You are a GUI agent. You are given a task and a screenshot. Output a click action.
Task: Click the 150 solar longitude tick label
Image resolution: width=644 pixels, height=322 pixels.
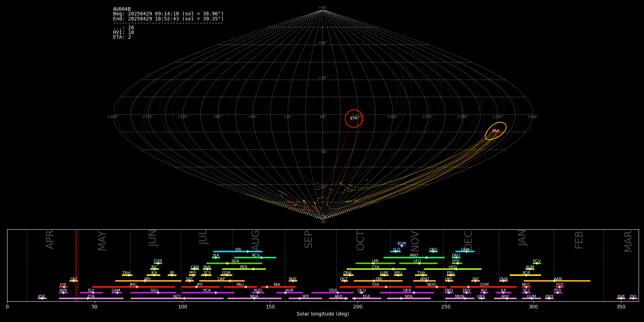coord(270,307)
